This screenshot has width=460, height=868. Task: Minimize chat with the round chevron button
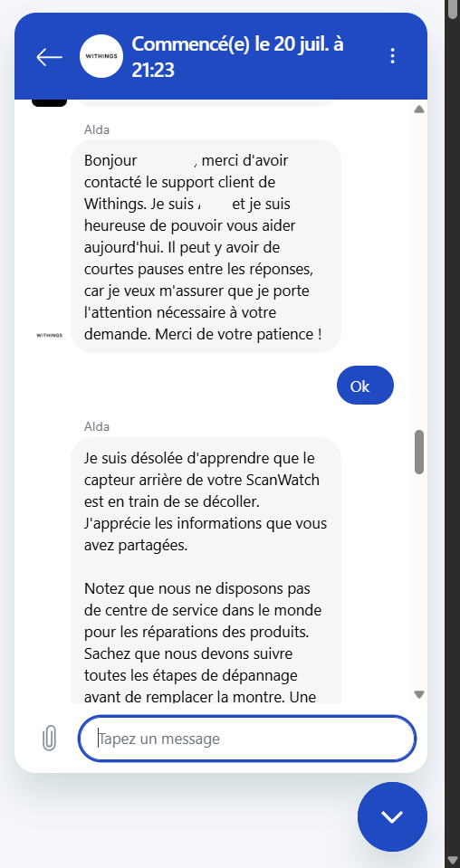tap(392, 816)
